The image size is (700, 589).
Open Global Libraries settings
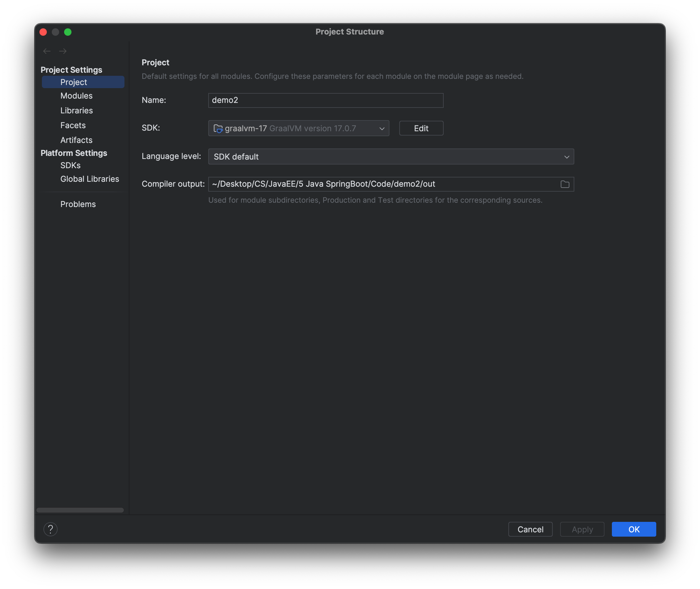(90, 179)
